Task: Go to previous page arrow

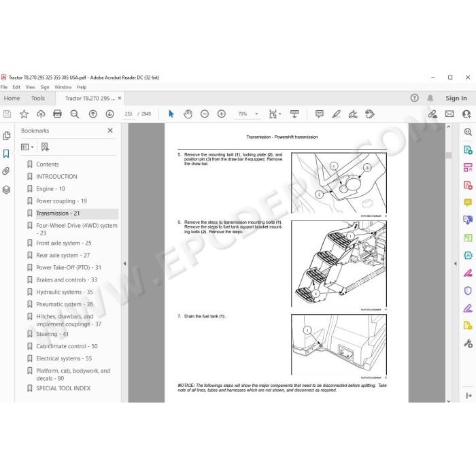Action: point(93,114)
